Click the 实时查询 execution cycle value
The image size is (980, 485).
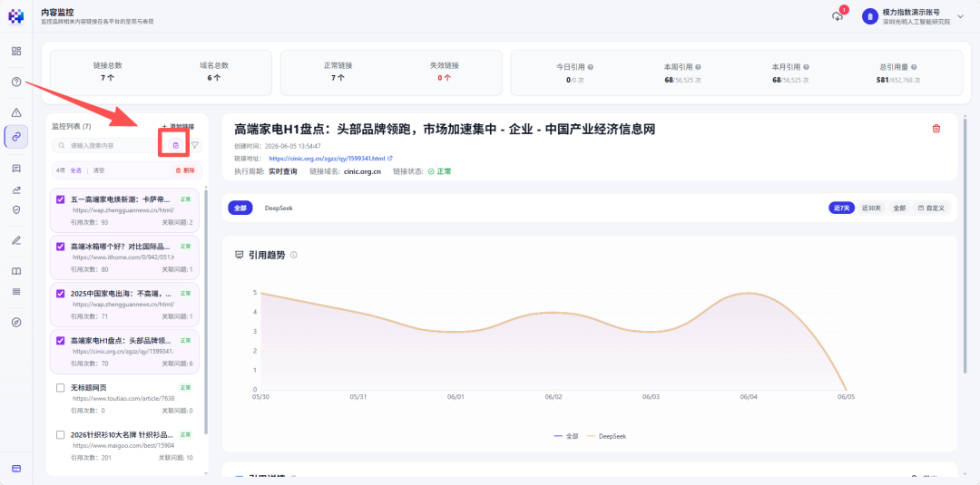(283, 171)
